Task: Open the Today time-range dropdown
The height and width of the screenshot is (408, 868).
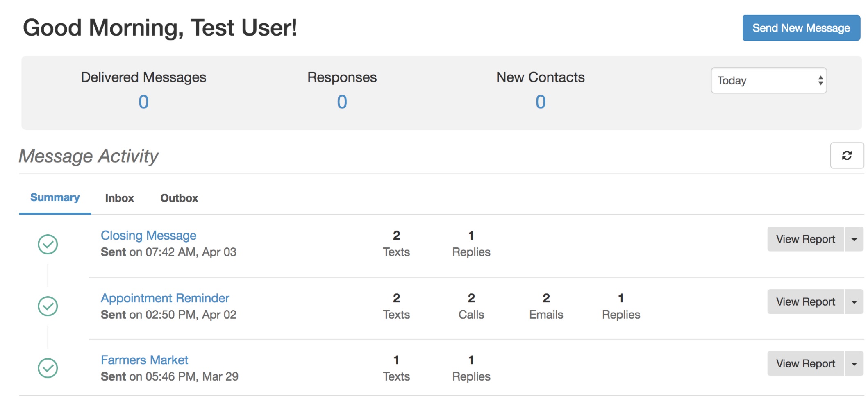Action: [769, 81]
